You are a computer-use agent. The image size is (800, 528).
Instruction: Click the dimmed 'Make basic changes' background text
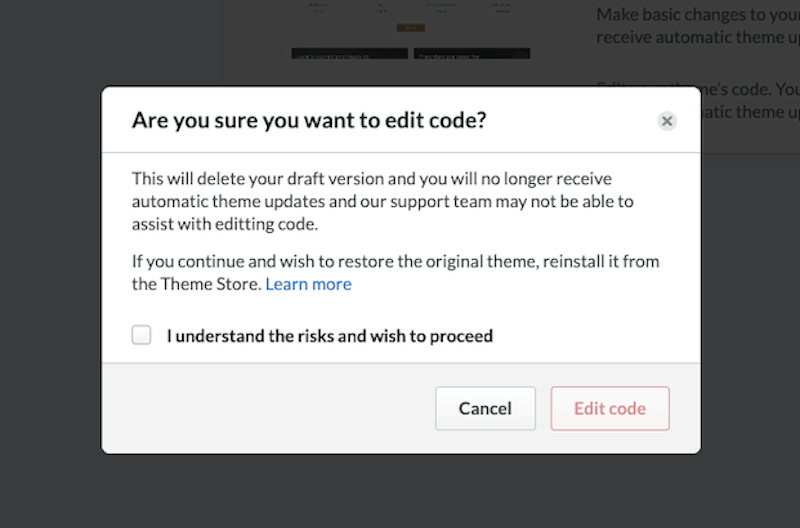pos(696,15)
